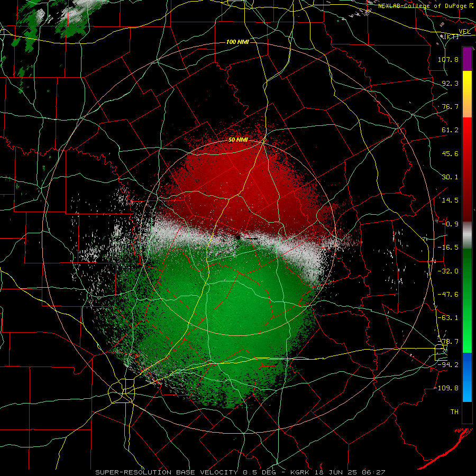Click the red segment of the color bar
The width and height of the screenshot is (476, 476).
coord(467,169)
